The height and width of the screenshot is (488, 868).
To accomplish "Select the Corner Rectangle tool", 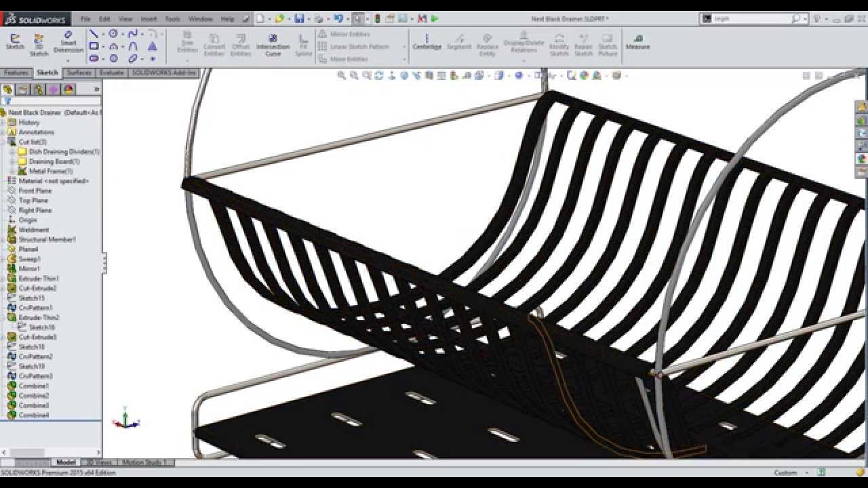I will (x=94, y=46).
